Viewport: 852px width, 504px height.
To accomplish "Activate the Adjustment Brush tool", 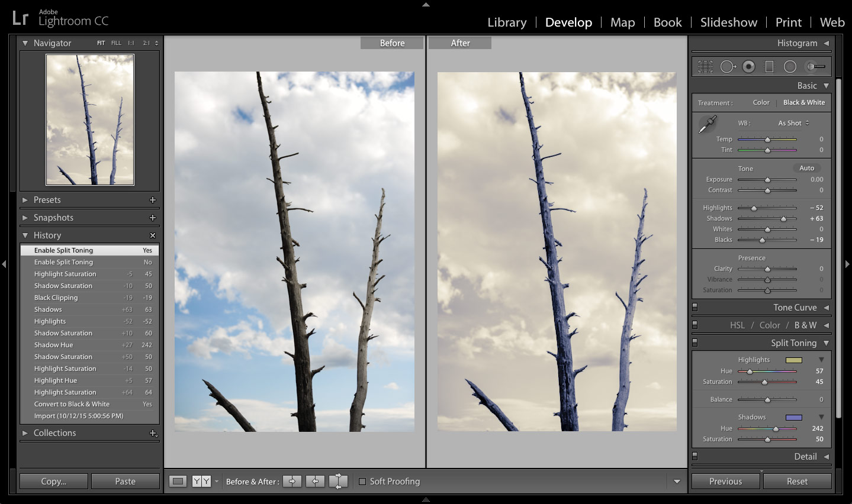I will tap(815, 66).
